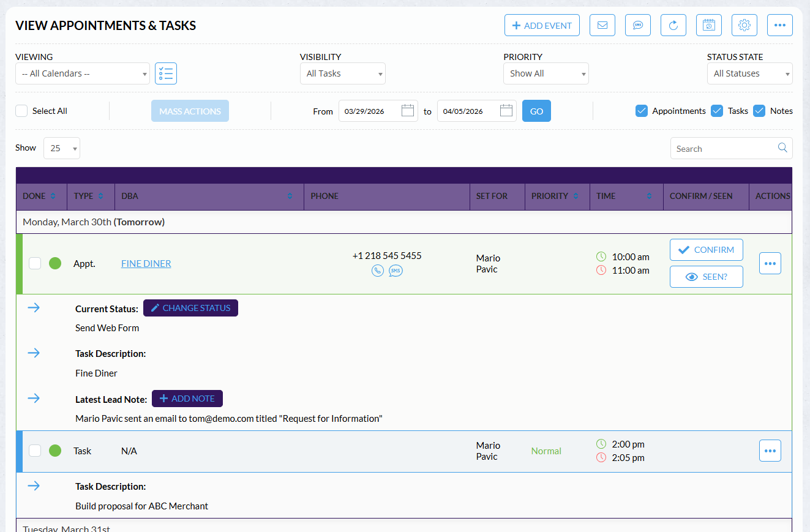
Task: Click the checklist icon beside All Calendars
Action: tap(165, 73)
